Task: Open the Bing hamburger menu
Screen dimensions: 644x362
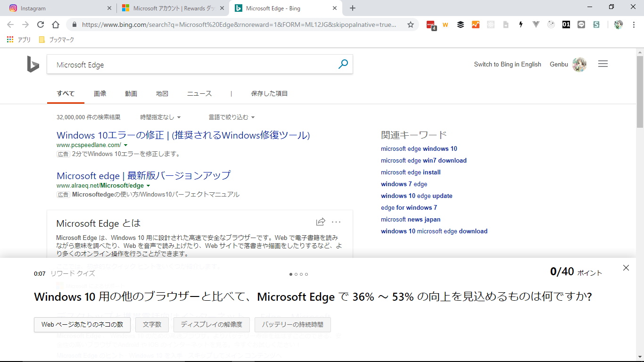Action: [x=603, y=64]
